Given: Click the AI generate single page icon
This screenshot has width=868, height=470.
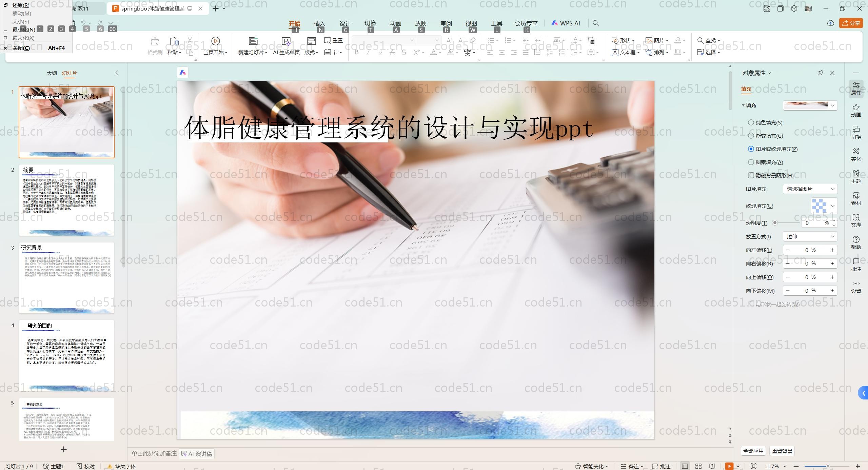Looking at the screenshot, I should click(286, 41).
